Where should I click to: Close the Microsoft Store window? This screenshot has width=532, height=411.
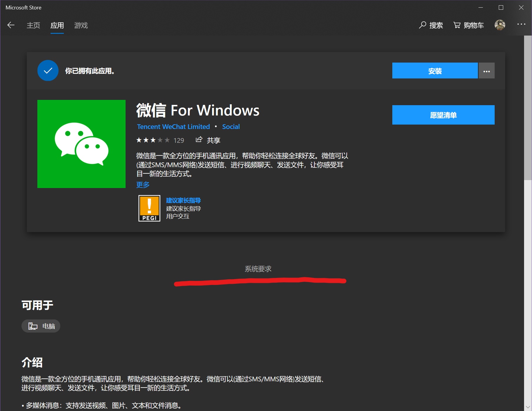pos(521,8)
